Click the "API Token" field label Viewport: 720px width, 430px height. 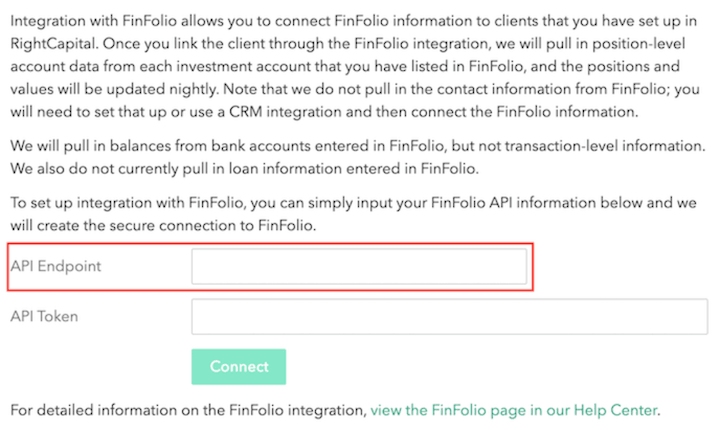[45, 317]
